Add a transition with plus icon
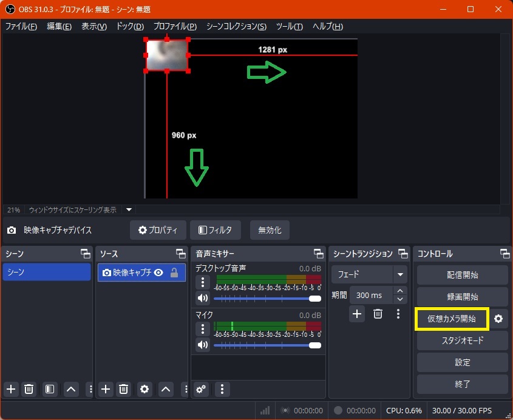Screen dimensions: 513x420 tap(357, 314)
